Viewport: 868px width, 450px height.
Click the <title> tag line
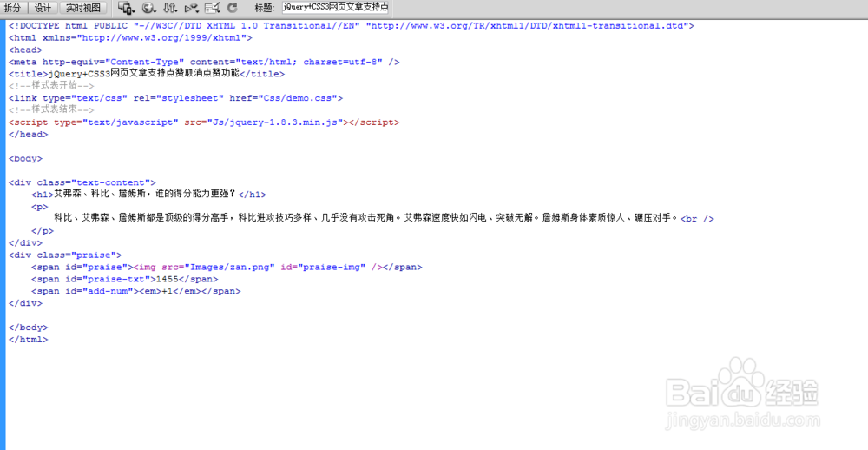pyautogui.click(x=147, y=74)
